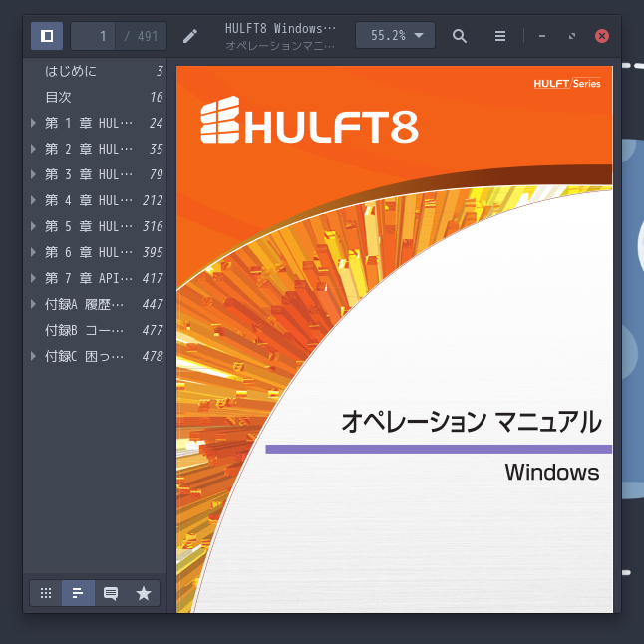
Task: Click the HULFT Series label on cover
Action: coord(567,84)
